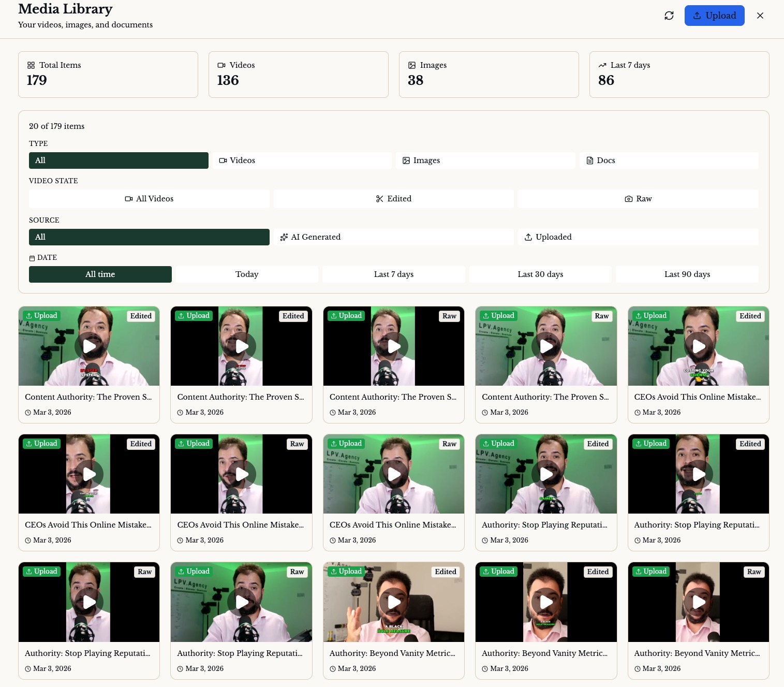Play the first Content Authority video
Viewport: 784px width, 687px height.
(x=89, y=346)
